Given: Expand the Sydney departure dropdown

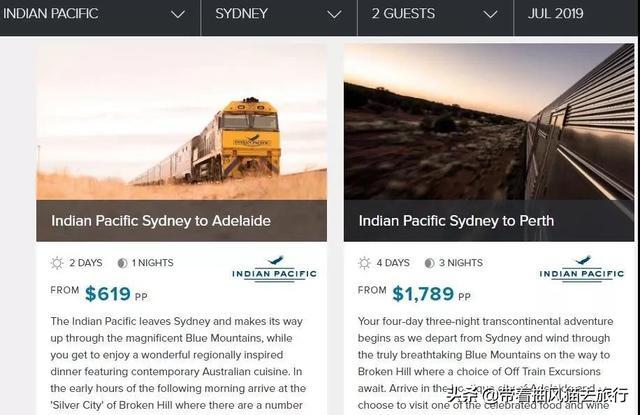Looking at the screenshot, I should coord(279,16).
